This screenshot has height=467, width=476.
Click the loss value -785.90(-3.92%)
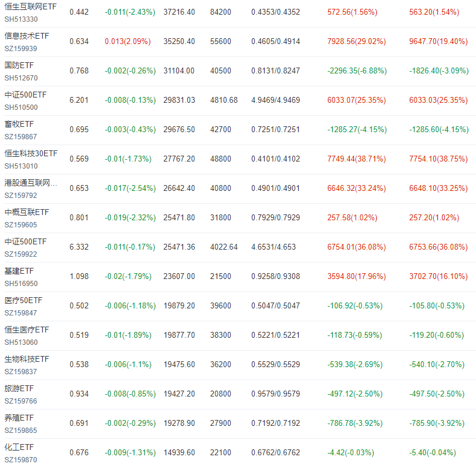tap(437, 424)
